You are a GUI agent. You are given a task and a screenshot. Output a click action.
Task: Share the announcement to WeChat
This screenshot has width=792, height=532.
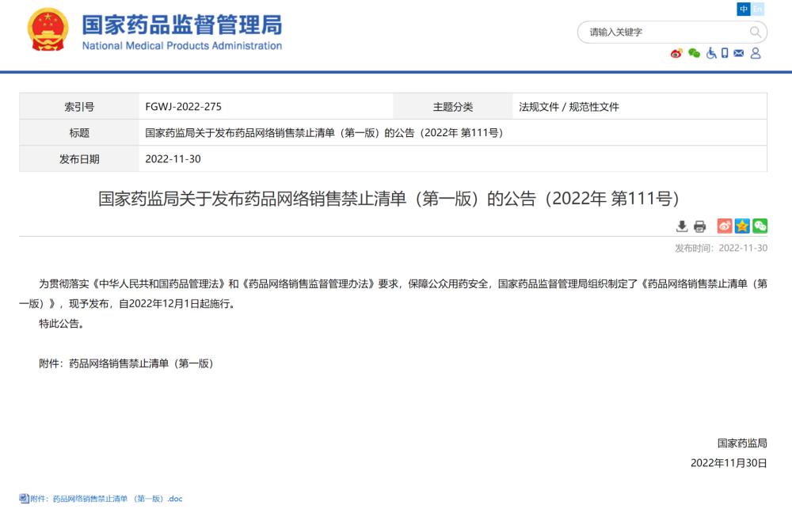coord(760,226)
